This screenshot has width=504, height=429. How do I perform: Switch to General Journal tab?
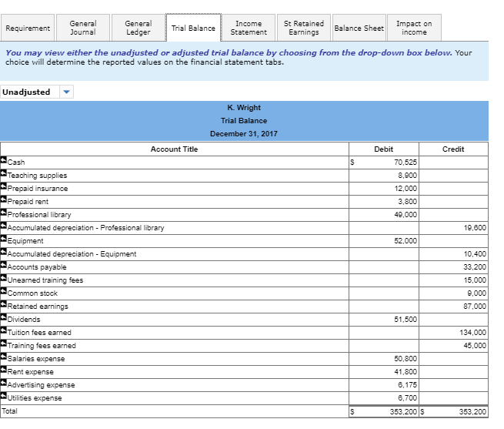coord(83,28)
